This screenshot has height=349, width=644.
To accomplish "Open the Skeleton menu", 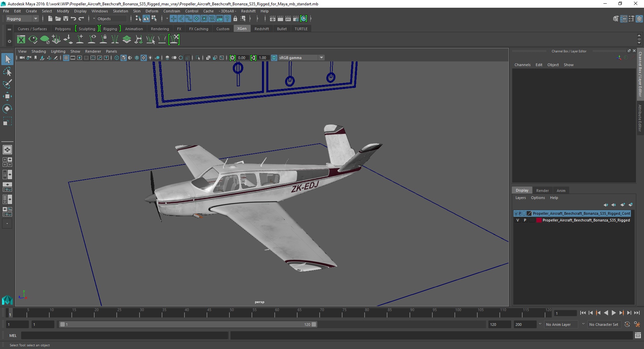I will tap(120, 11).
